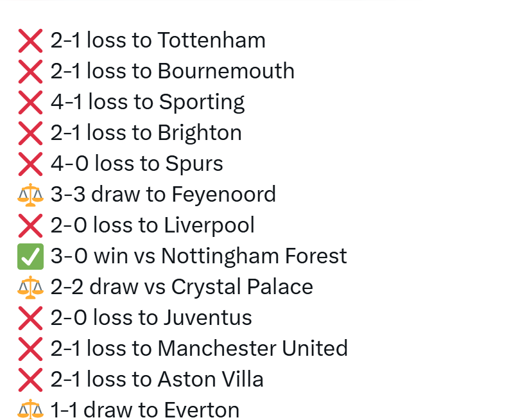Click the red X beside Juventus loss

(x=30, y=318)
